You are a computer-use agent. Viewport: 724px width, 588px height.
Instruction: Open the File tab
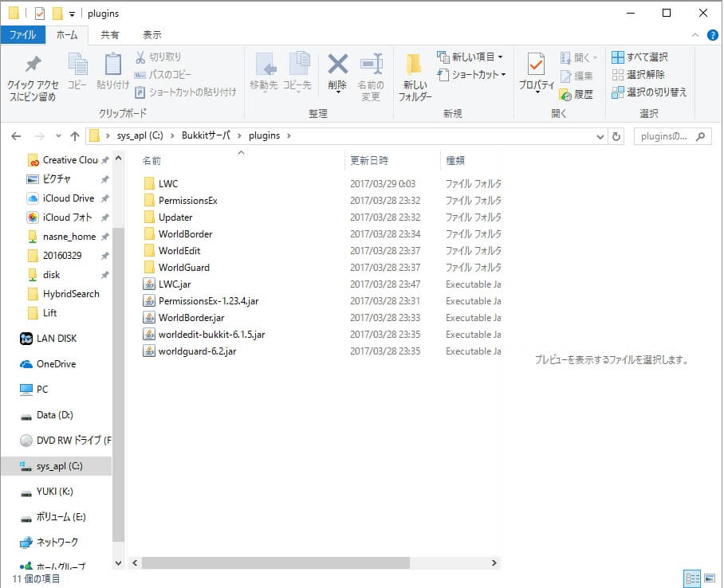[22, 35]
